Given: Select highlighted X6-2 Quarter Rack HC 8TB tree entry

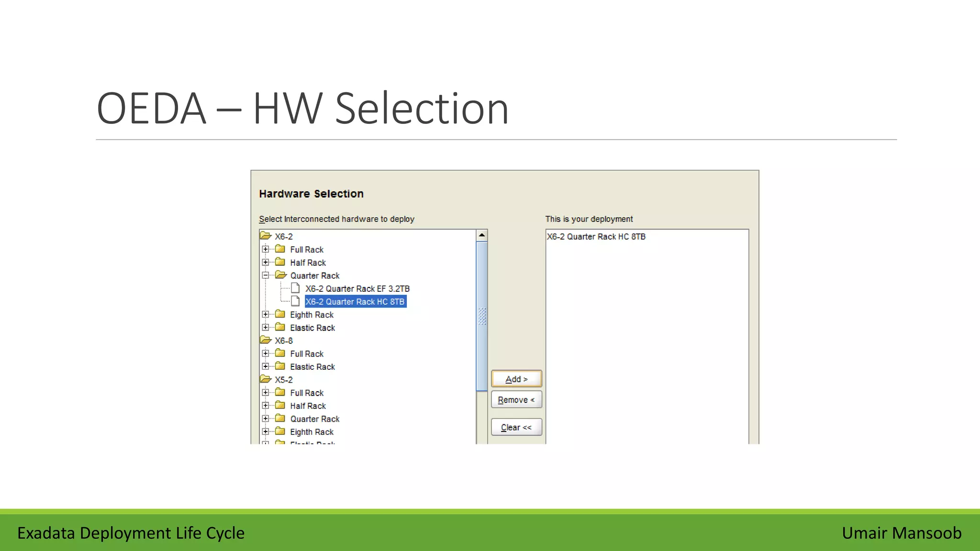Looking at the screenshot, I should pyautogui.click(x=356, y=301).
